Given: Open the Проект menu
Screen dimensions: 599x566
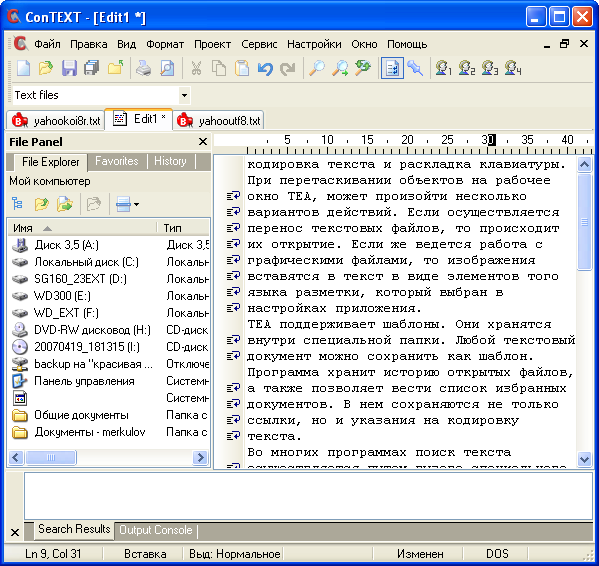Looking at the screenshot, I should tap(212, 44).
